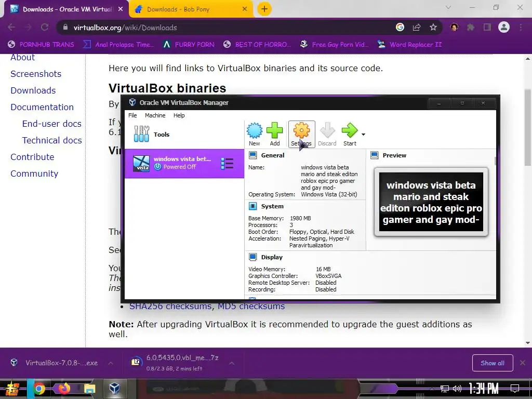
Task: Open the VirtualBox Settings gear button
Action: click(302, 135)
